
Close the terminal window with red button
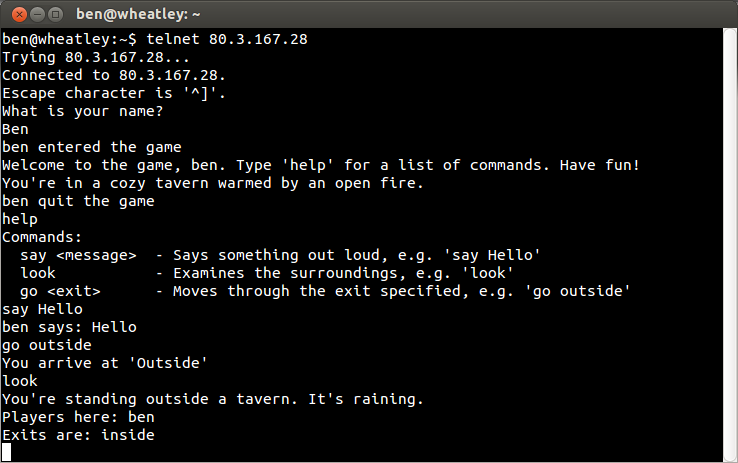pos(19,15)
